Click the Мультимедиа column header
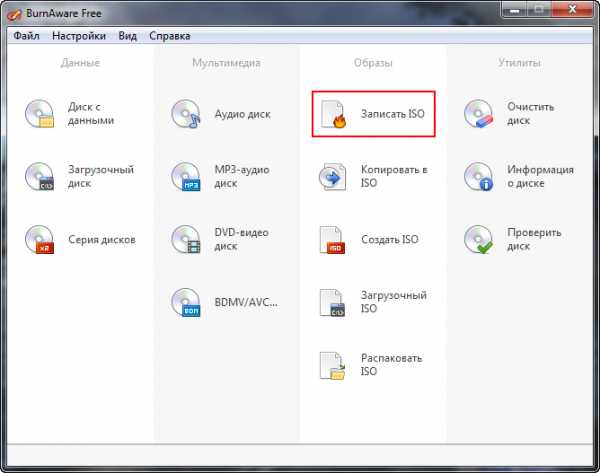600x473 pixels. [227, 63]
